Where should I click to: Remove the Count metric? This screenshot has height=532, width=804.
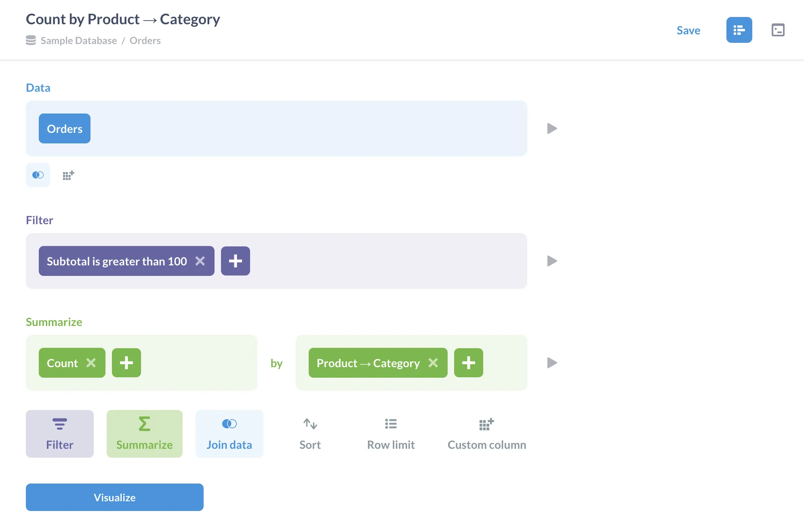(91, 363)
